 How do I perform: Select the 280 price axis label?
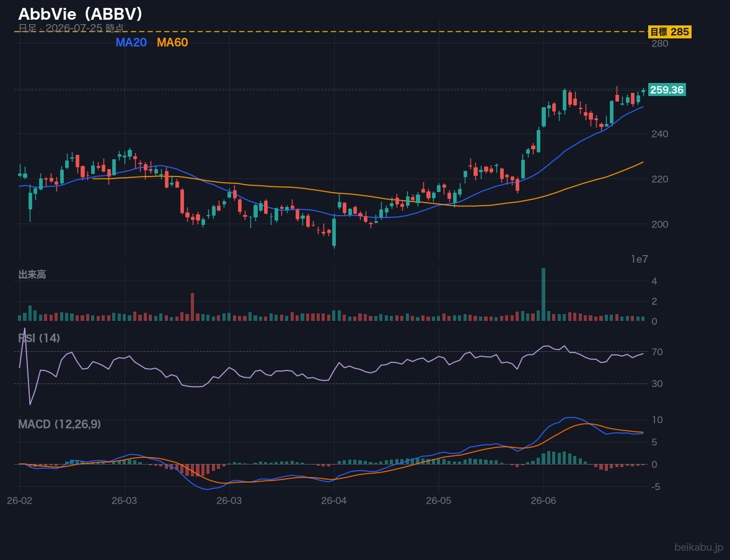tap(660, 43)
